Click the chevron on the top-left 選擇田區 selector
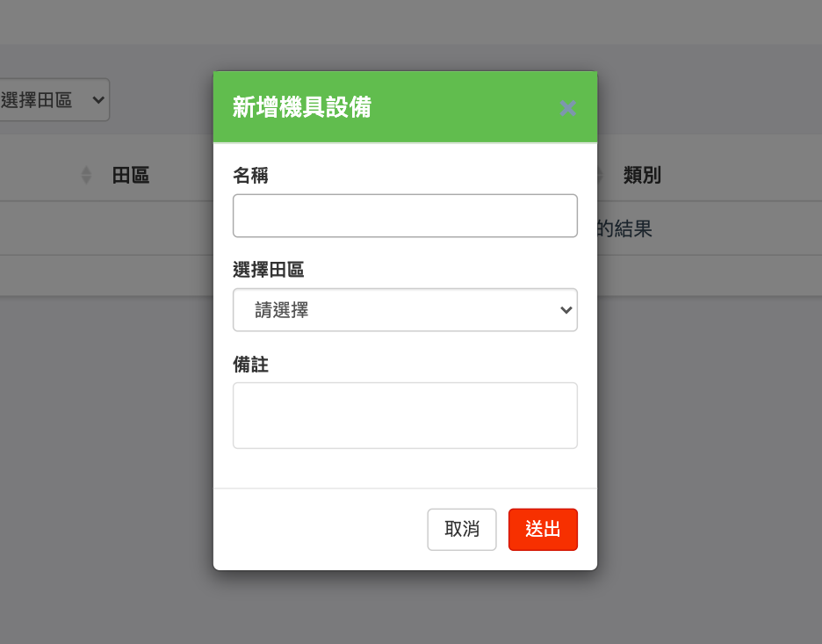 coord(97,99)
